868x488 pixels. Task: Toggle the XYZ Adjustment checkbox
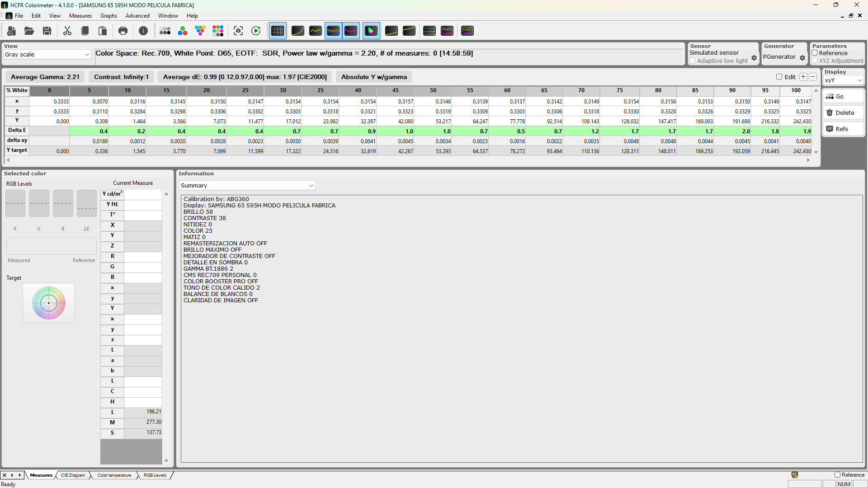815,61
